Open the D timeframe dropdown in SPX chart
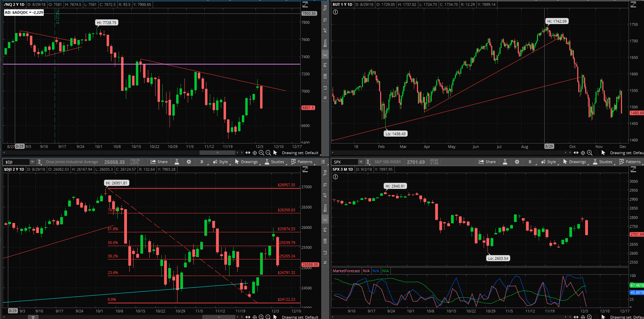The height and width of the screenshot is (319, 644). pos(530,162)
